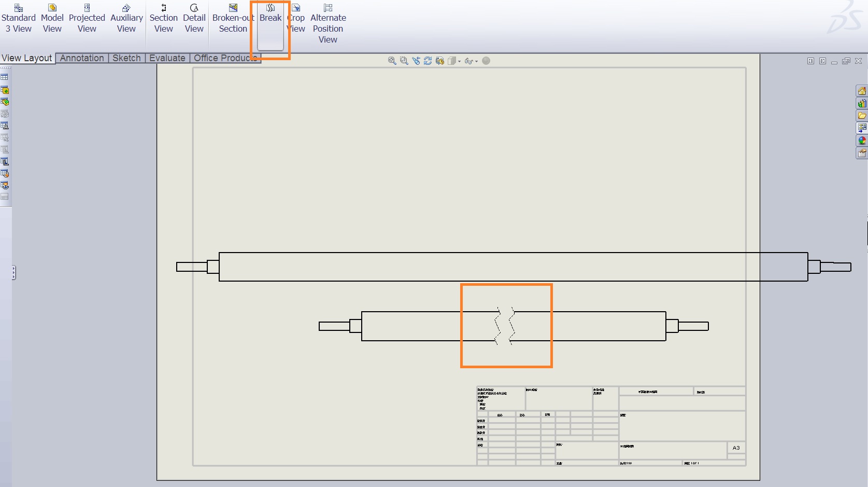Expand the Display Style dropdown arrow
Image resolution: width=868 pixels, height=487 pixels.
point(460,61)
